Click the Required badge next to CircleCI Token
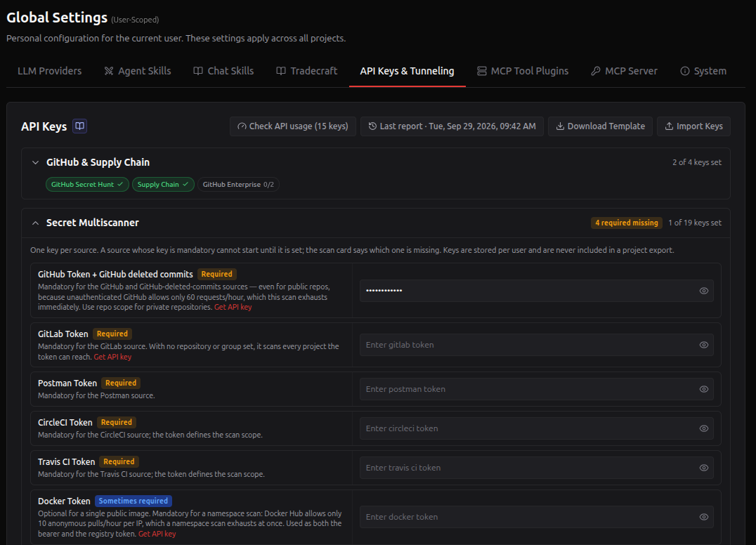 pos(116,422)
